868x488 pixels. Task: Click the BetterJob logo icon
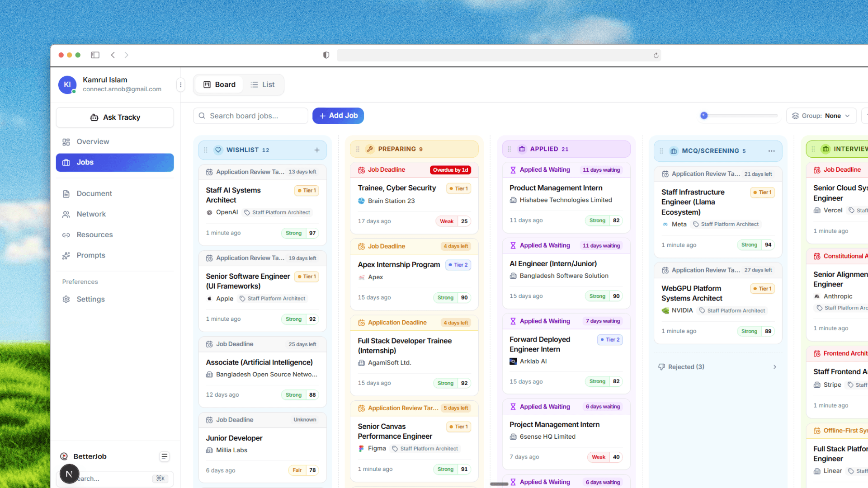click(x=64, y=456)
